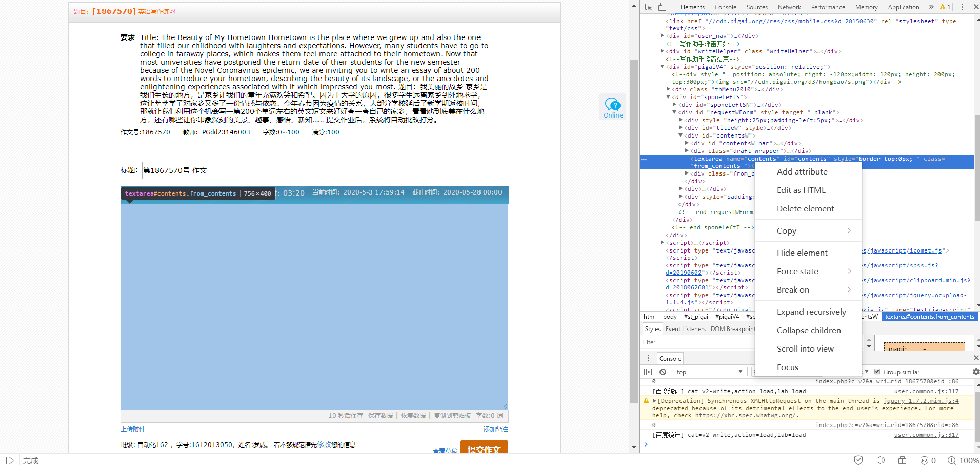Expand the titleW div node

coord(681,128)
